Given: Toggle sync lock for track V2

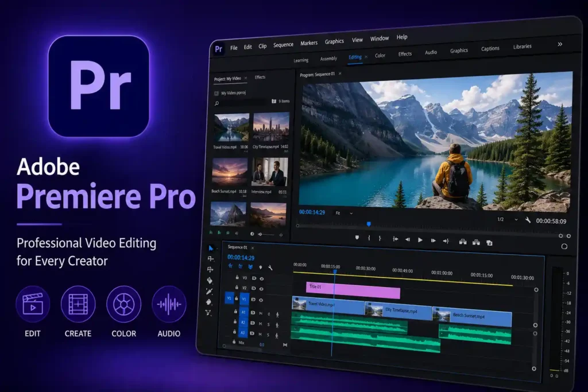Looking at the screenshot, I should (253, 288).
